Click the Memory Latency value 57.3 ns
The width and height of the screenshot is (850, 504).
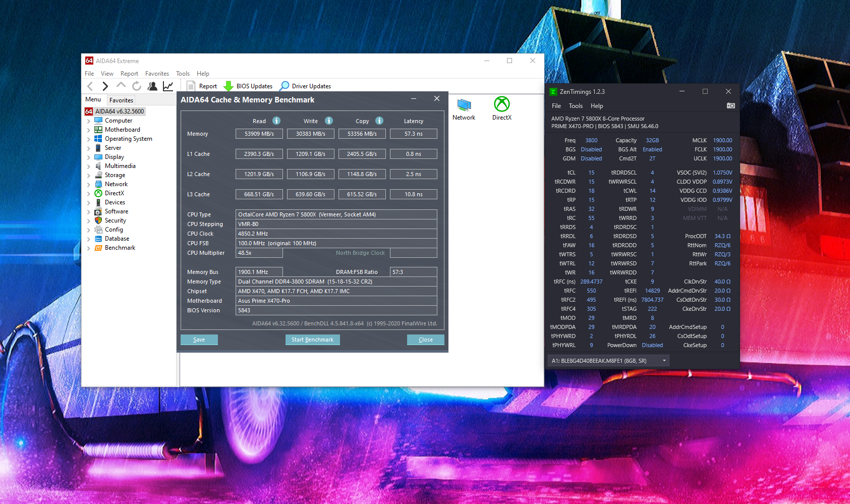coord(414,134)
